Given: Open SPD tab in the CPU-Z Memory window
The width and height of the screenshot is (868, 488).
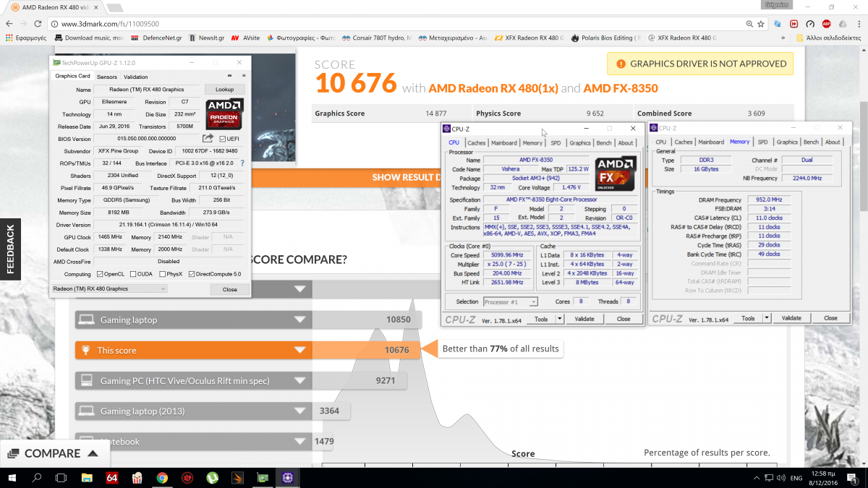Looking at the screenshot, I should pyautogui.click(x=762, y=142).
